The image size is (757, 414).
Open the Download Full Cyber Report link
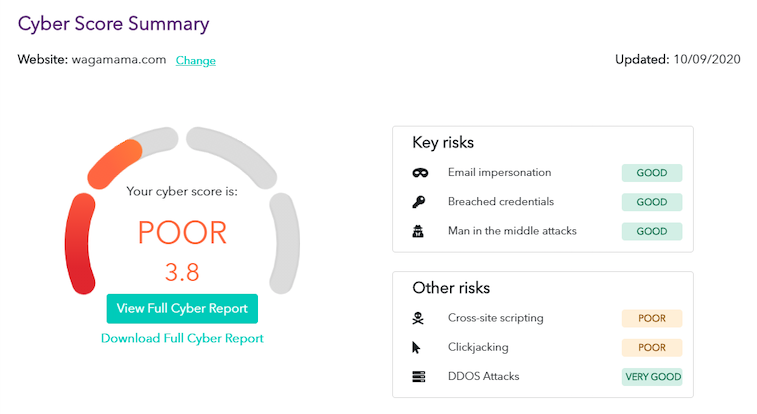[182, 338]
